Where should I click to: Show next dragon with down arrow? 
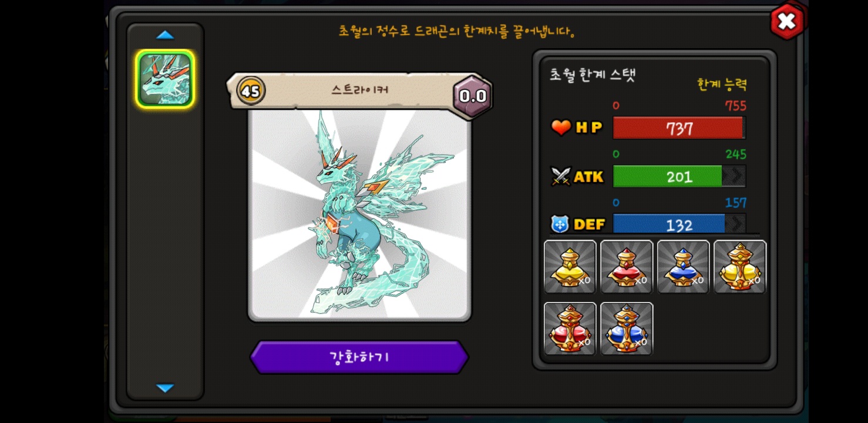click(165, 388)
